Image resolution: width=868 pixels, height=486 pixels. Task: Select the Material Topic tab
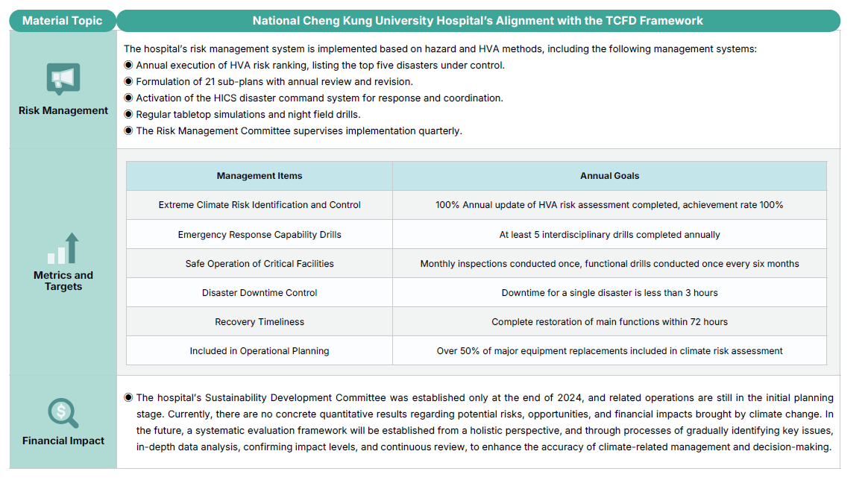click(63, 20)
